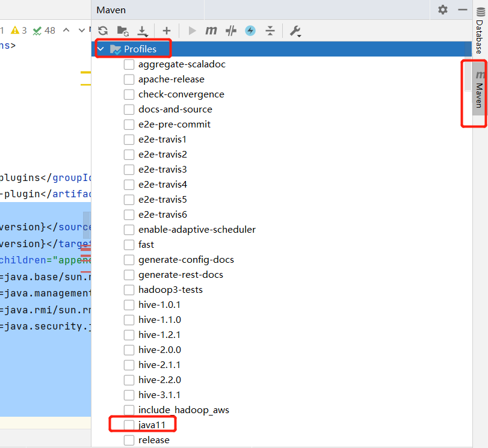This screenshot has width=488, height=448.
Task: Select the Profiles folder row
Action: 282,49
